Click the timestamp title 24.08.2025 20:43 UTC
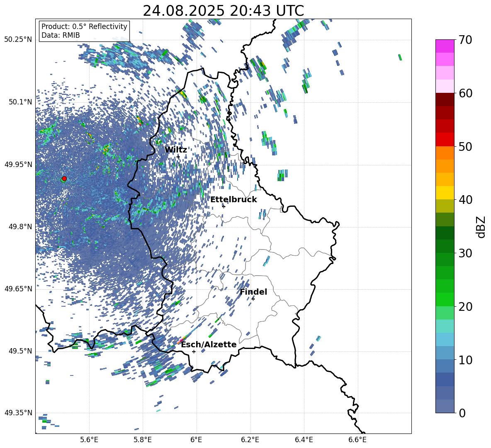 pos(223,11)
